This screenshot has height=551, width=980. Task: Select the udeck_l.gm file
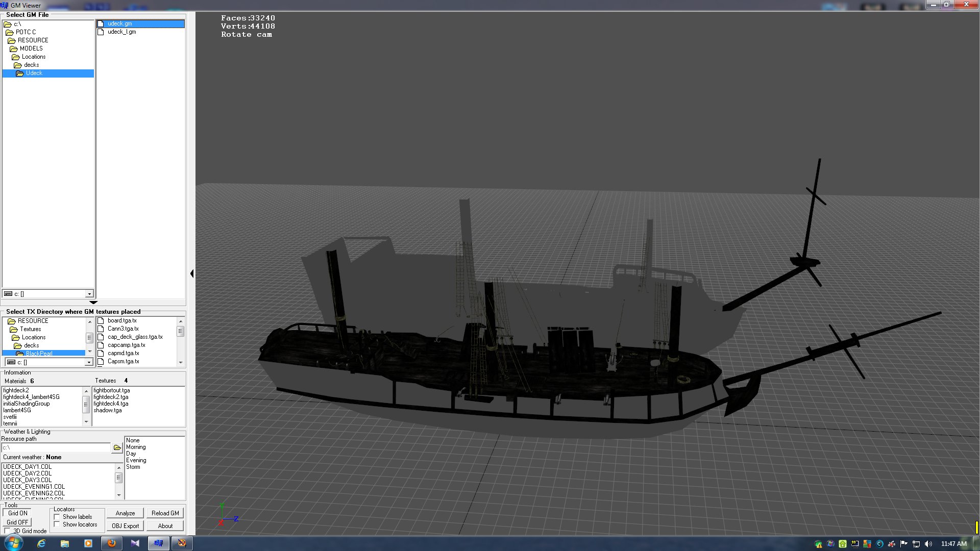click(x=121, y=32)
